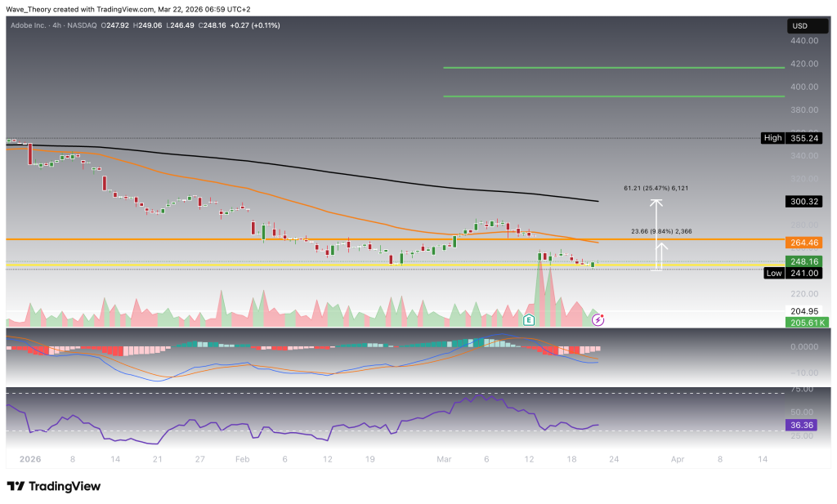Click the purple lightning bolt event icon
Image resolution: width=837 pixels, height=504 pixels.
[598, 320]
